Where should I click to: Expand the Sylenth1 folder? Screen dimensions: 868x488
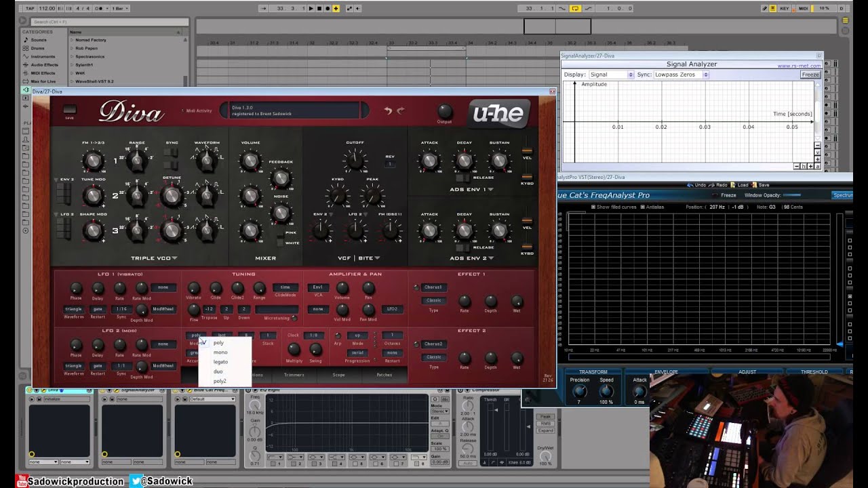click(x=72, y=64)
